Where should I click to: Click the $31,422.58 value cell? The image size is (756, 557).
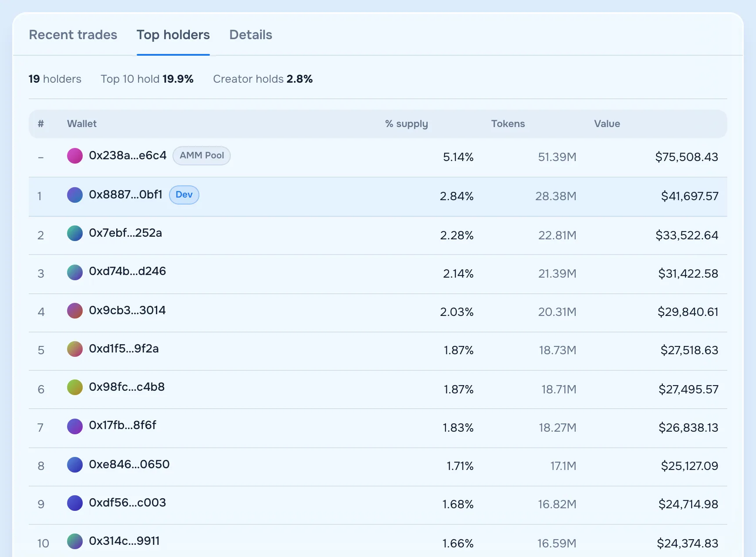688,274
